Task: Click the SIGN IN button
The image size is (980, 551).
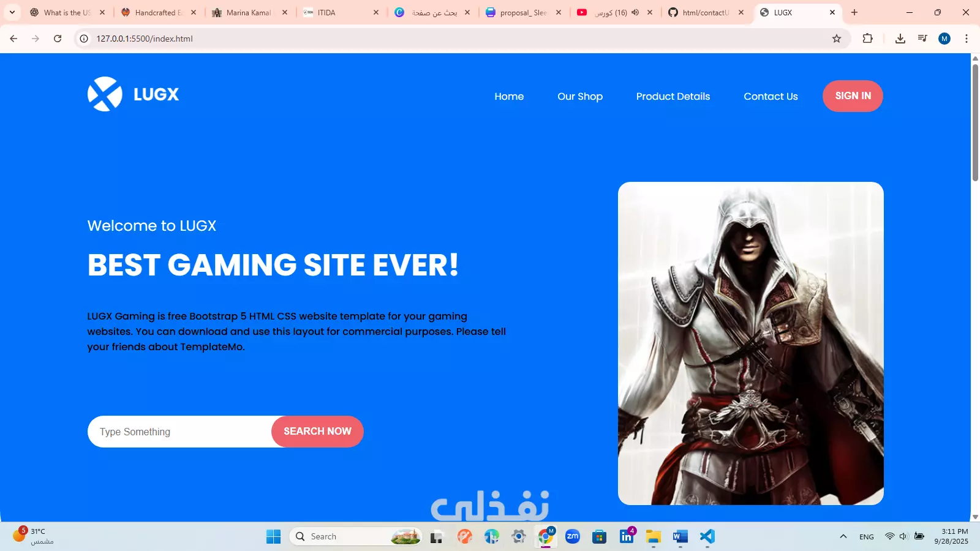Action: [x=853, y=96]
